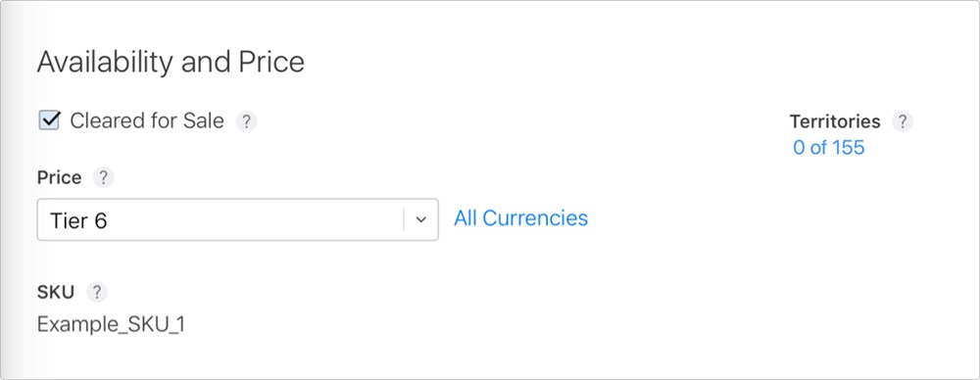Uncheck the Cleared for Sale checkbox
The width and height of the screenshot is (980, 380).
pyautogui.click(x=49, y=120)
